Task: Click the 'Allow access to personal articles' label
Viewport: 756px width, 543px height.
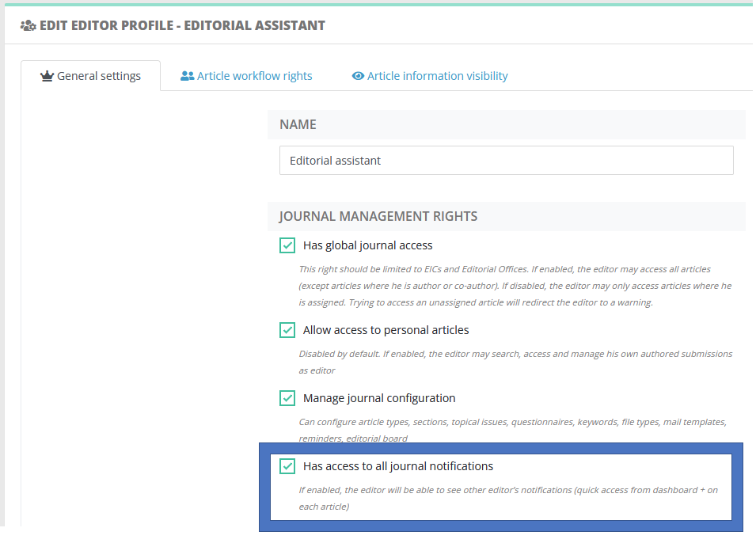Action: click(386, 330)
